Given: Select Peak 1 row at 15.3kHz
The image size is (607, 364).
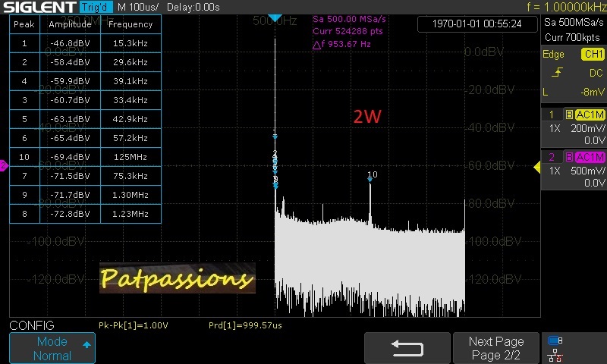Looking at the screenshot, I should pyautogui.click(x=84, y=43).
